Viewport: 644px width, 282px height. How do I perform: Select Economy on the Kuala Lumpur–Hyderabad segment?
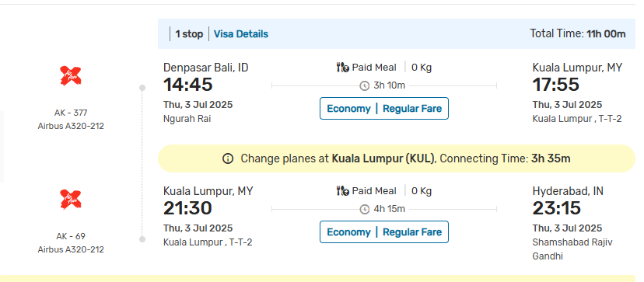coord(348,232)
